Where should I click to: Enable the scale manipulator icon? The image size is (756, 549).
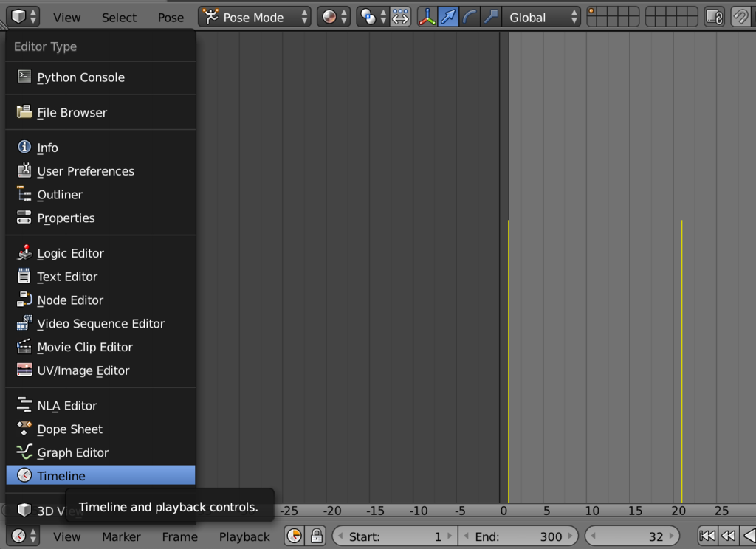491,17
